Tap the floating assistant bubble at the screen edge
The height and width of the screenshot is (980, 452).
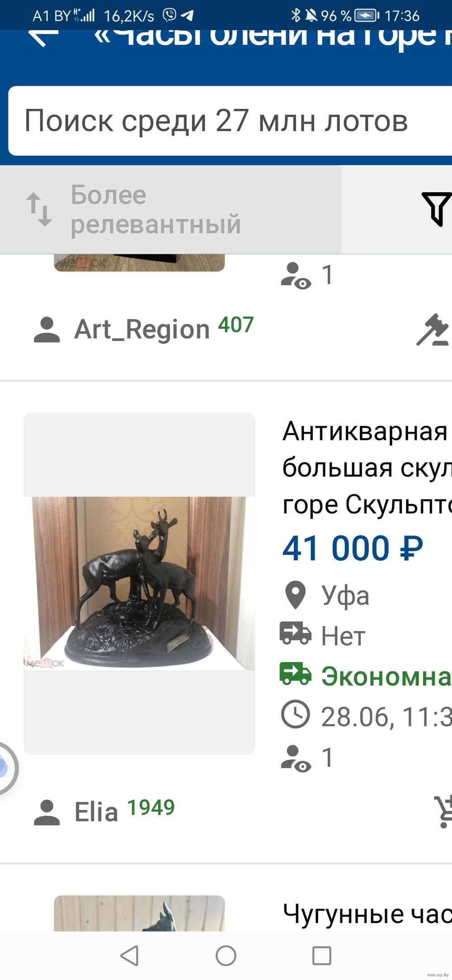click(x=7, y=768)
